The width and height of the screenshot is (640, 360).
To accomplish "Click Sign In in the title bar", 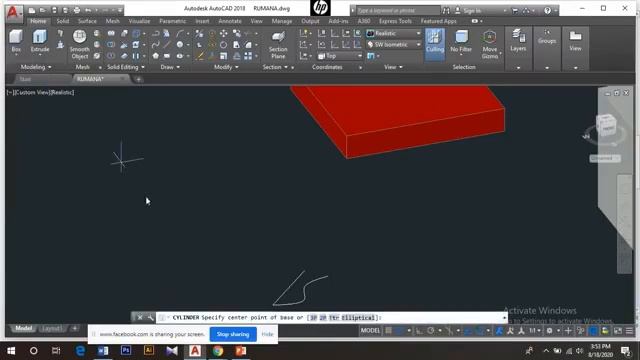I will [472, 11].
